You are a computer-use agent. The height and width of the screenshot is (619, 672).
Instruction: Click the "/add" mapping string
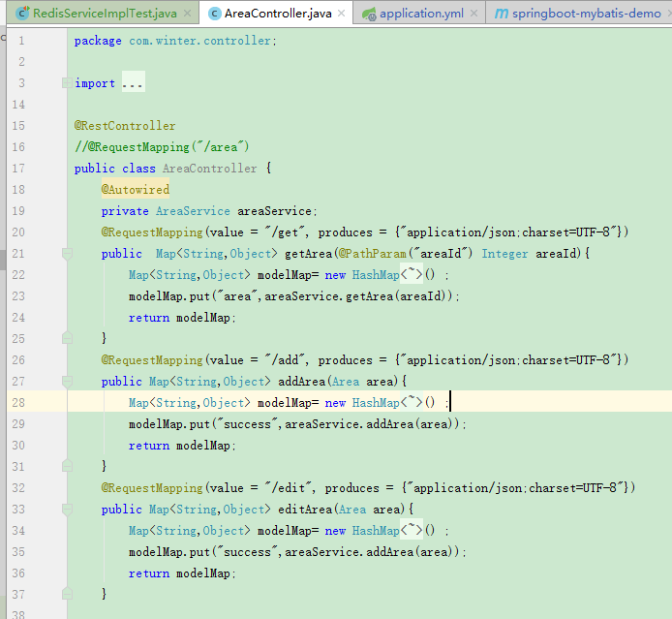(285, 360)
